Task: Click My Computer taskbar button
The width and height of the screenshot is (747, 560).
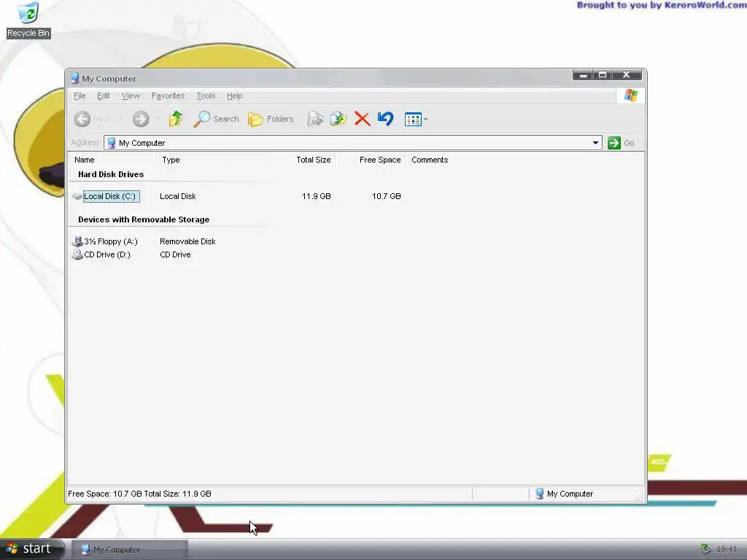Action: tap(130, 550)
